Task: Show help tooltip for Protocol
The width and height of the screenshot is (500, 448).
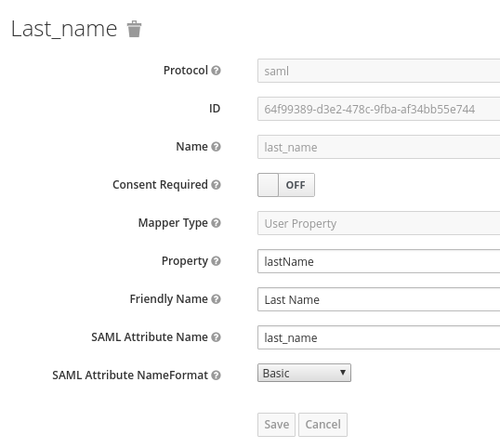Action: pyautogui.click(x=216, y=71)
